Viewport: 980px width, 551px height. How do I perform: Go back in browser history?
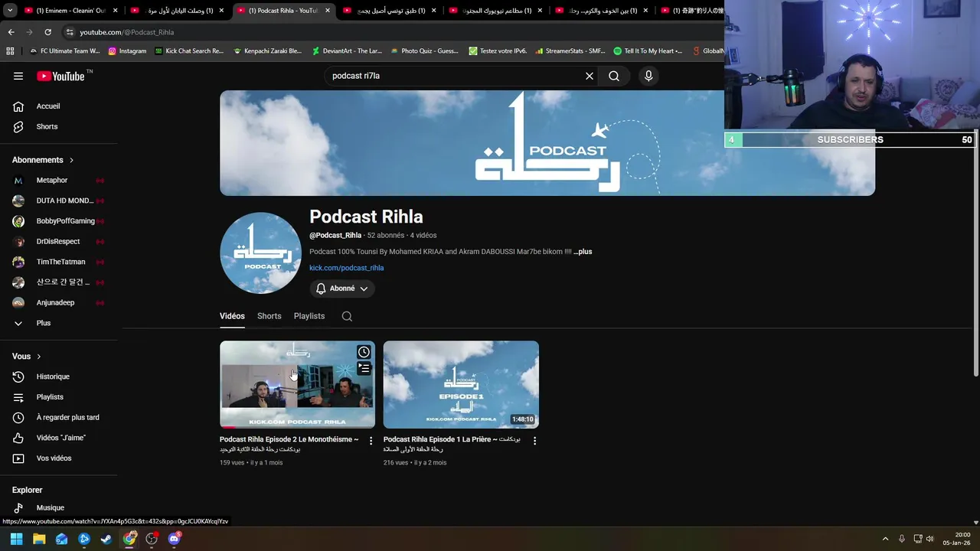click(11, 32)
